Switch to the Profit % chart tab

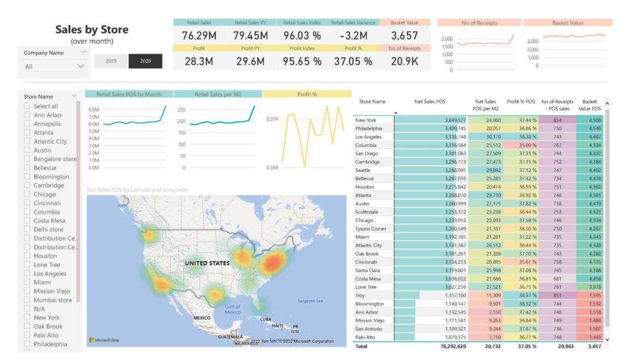(307, 93)
